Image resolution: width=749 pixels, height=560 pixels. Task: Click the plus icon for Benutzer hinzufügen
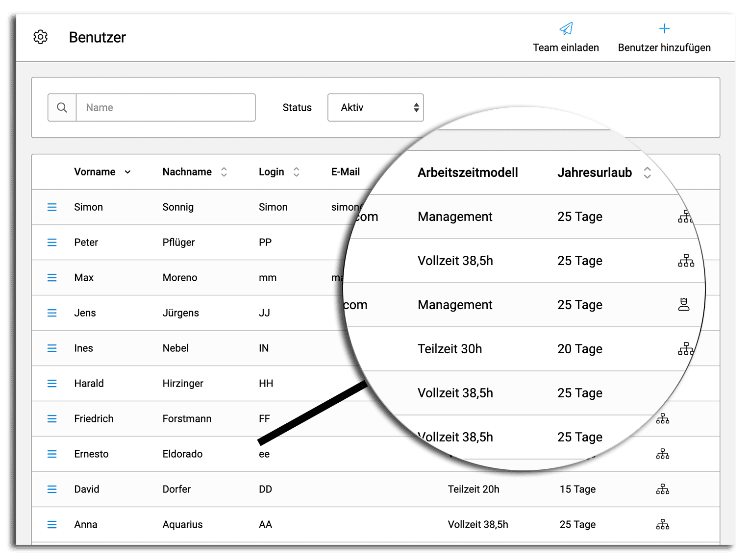(664, 28)
